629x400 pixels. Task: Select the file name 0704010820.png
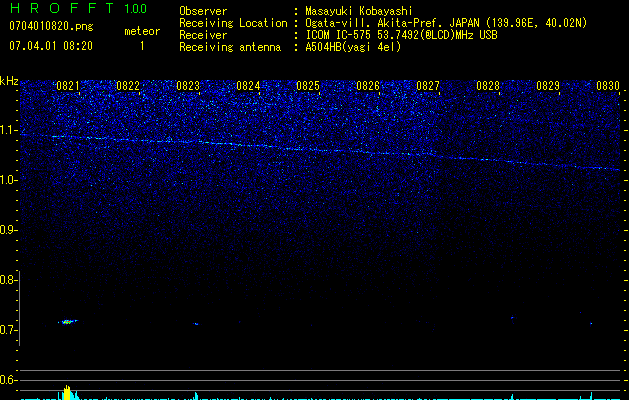[x=51, y=27]
